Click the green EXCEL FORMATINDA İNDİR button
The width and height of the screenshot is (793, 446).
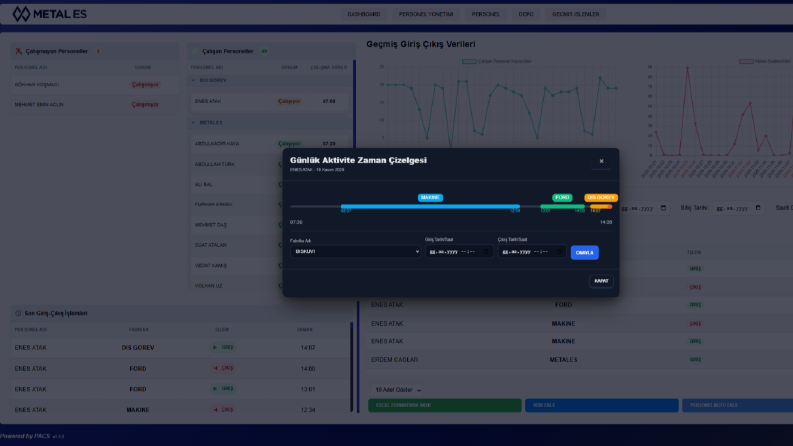[445, 405]
